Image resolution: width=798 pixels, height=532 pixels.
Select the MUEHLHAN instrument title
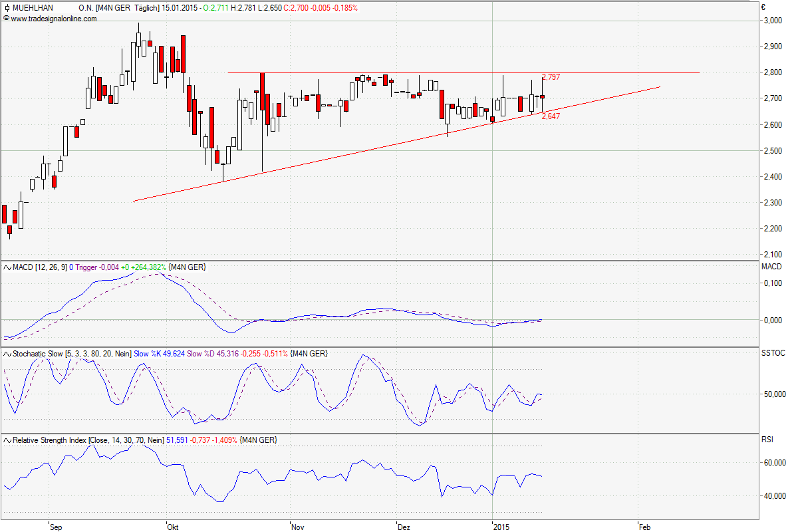coord(33,8)
